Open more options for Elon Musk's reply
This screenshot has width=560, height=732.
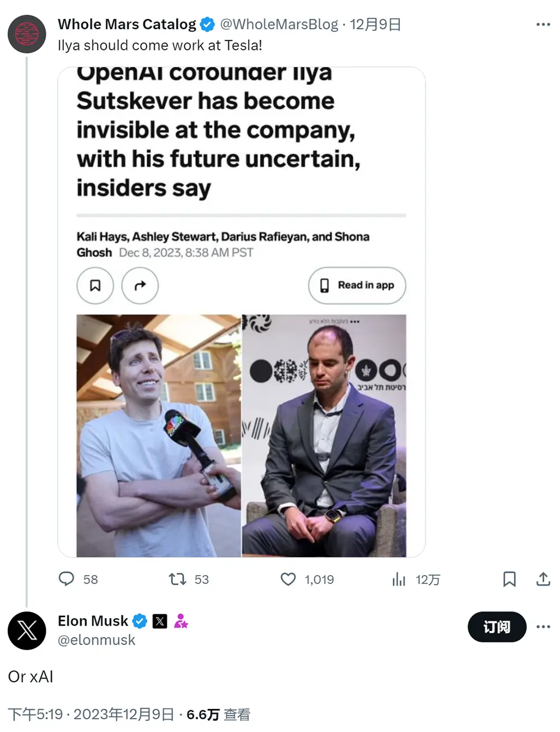543,627
